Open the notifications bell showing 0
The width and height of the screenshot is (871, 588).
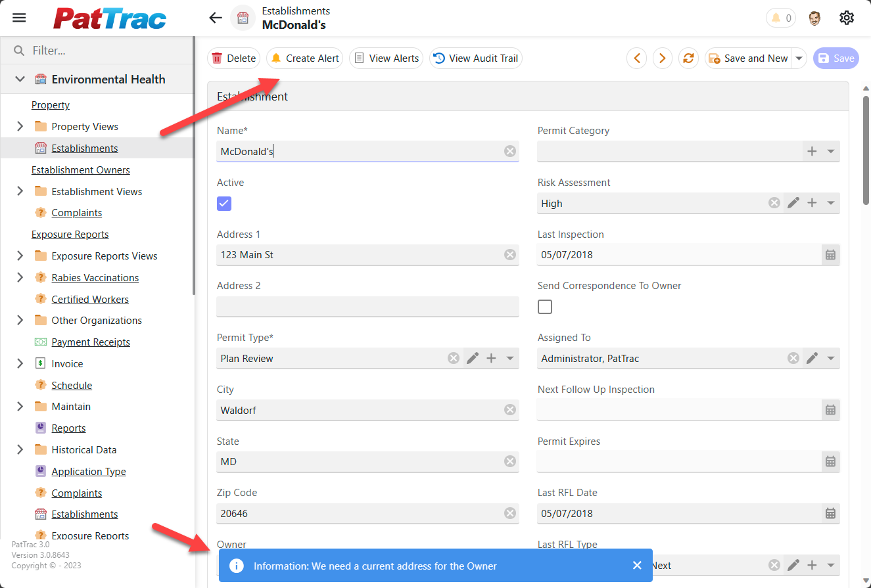(x=780, y=18)
